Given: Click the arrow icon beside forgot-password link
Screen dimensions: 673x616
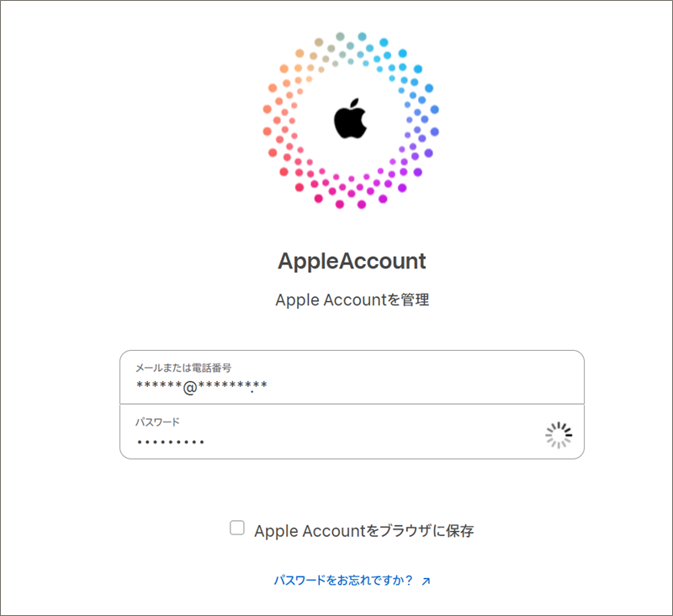Looking at the screenshot, I should [x=426, y=581].
